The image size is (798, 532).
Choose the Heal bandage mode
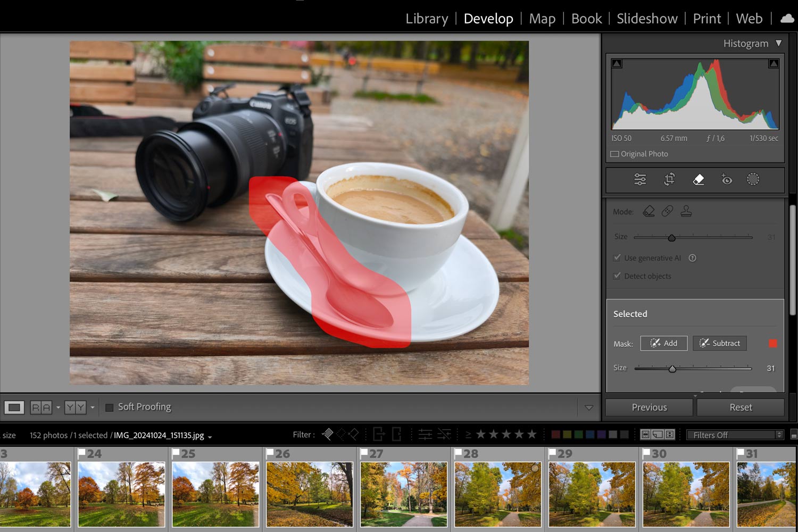pyautogui.click(x=667, y=211)
